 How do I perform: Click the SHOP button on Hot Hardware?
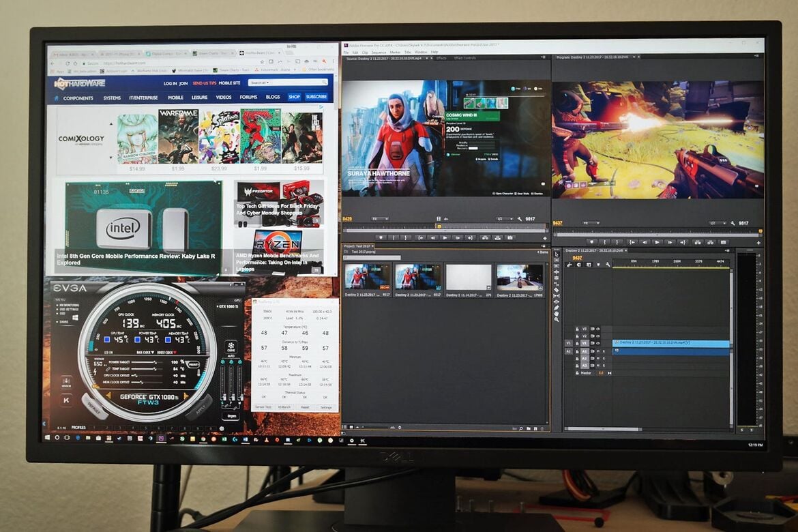coord(294,97)
